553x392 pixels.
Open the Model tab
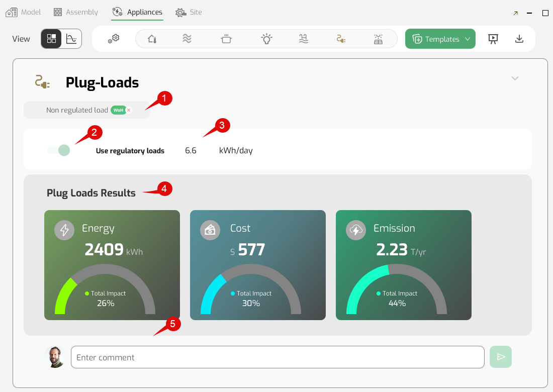tap(23, 13)
